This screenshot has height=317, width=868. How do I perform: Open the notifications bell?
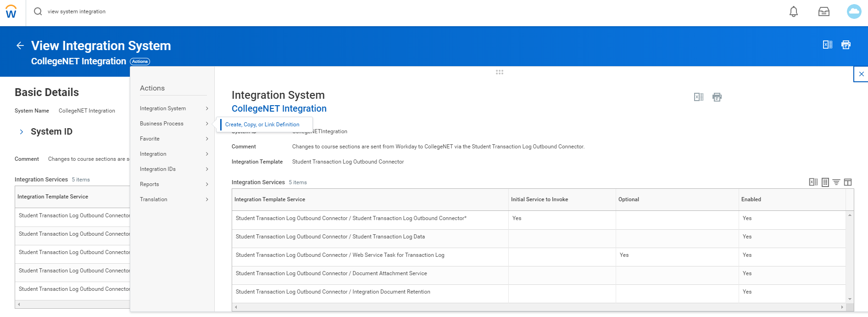(794, 11)
